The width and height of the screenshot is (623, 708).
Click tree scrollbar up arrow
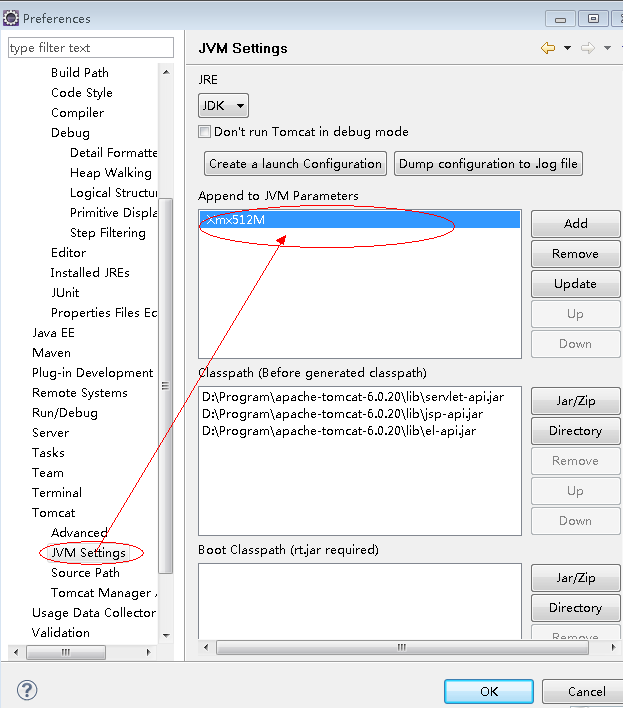166,72
